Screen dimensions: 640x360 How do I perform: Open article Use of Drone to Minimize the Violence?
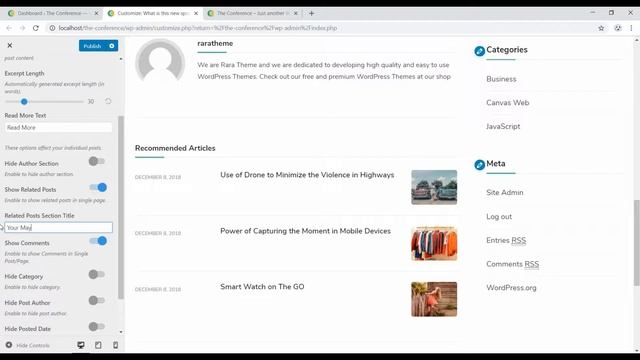pyautogui.click(x=307, y=175)
